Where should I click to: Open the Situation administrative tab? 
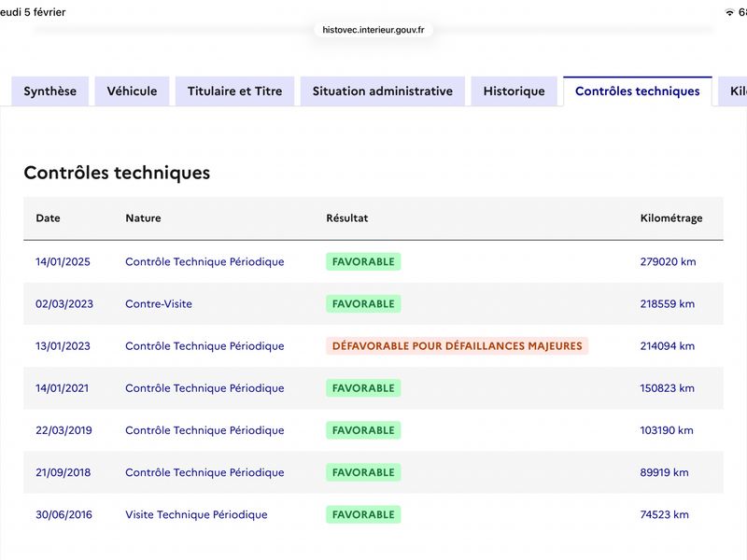coord(382,91)
